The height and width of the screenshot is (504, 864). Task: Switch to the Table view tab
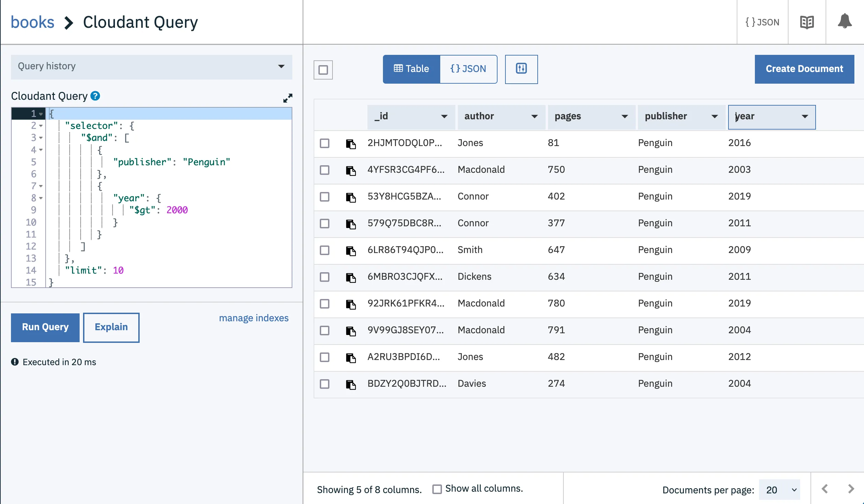coord(411,69)
